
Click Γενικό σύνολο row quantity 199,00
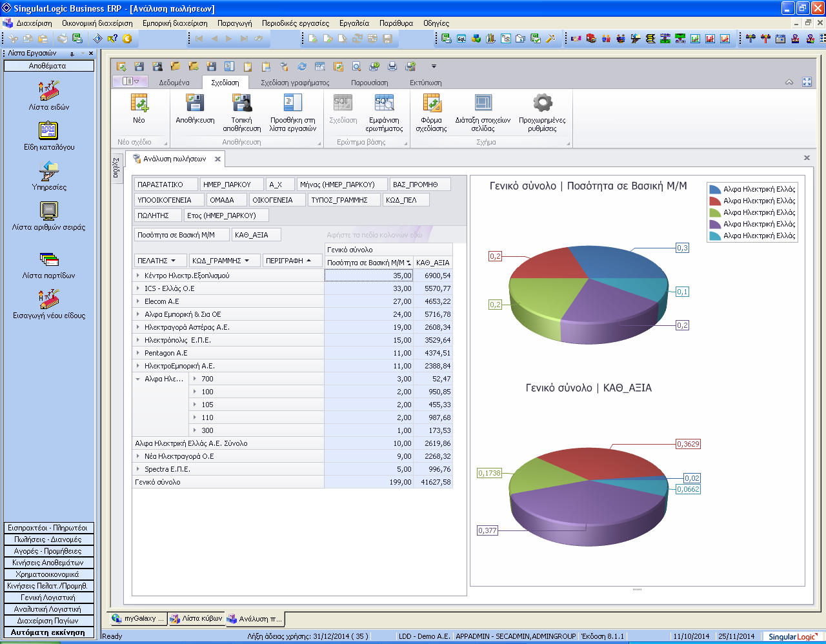368,482
